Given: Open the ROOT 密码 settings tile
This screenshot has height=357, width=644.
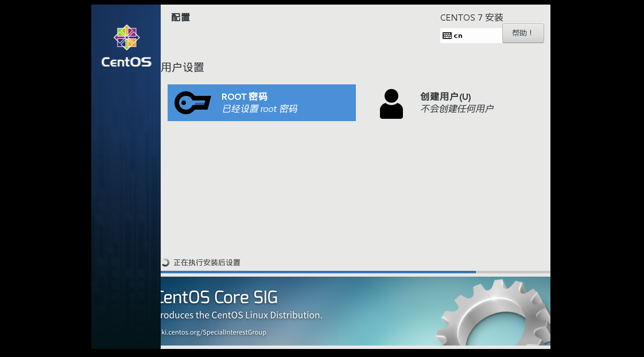Looking at the screenshot, I should click(262, 103).
